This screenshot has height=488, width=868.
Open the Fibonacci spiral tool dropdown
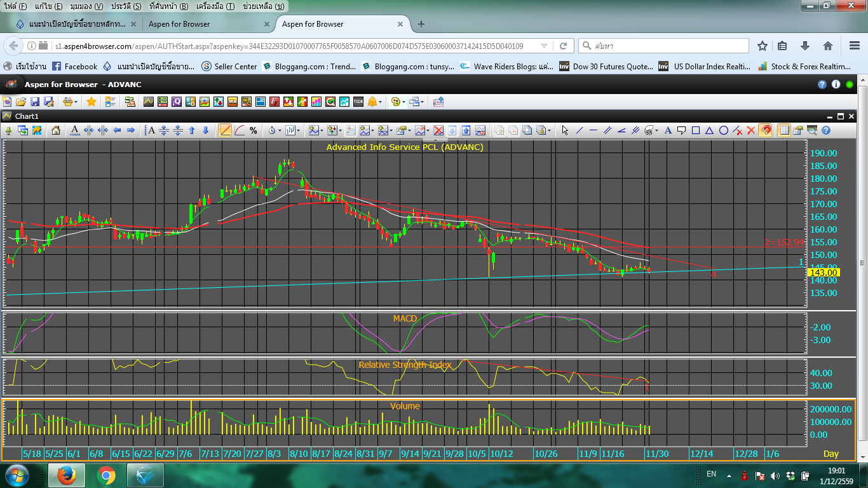(656, 130)
